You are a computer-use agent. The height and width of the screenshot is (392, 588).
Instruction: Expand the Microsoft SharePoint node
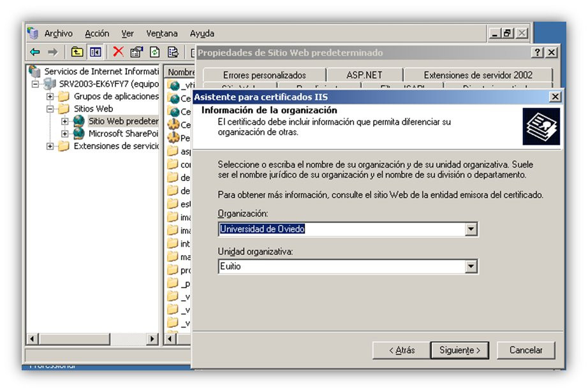(x=65, y=133)
